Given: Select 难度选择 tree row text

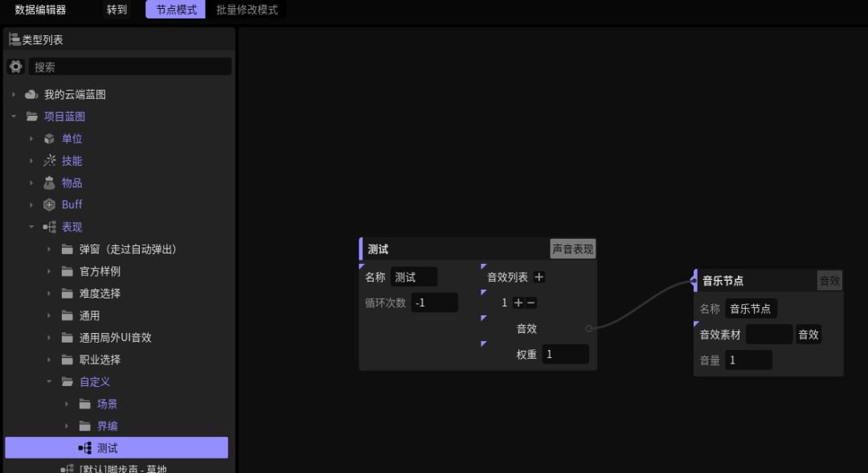Looking at the screenshot, I should click(100, 293).
